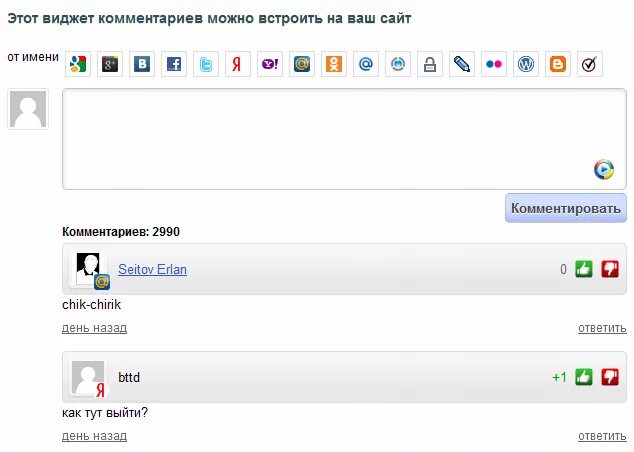
Task: Pick the Twitter bird login icon
Action: 206,64
